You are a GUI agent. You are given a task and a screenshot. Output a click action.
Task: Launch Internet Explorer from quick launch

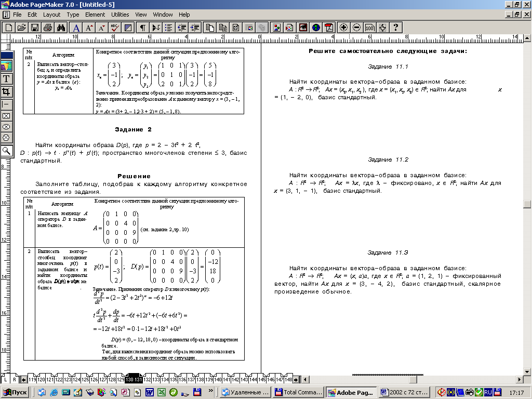[54, 393]
